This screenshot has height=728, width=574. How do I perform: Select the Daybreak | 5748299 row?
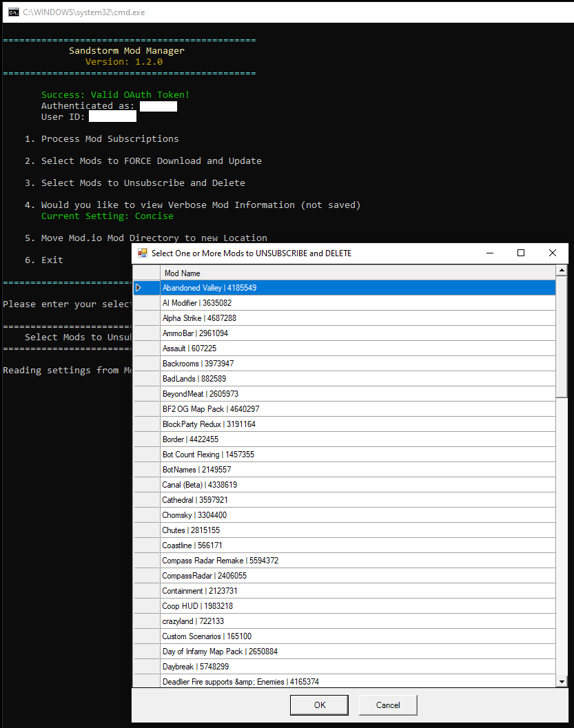click(x=358, y=667)
